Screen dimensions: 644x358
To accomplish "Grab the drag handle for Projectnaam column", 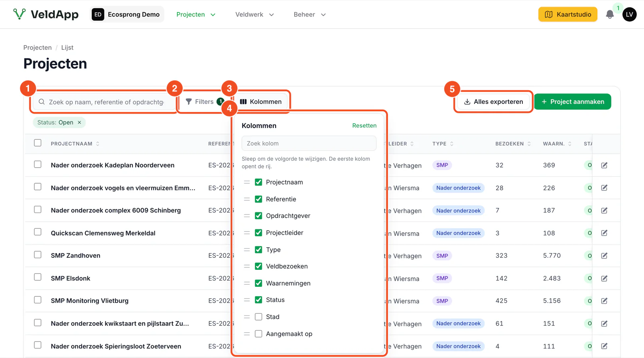I will [x=247, y=182].
